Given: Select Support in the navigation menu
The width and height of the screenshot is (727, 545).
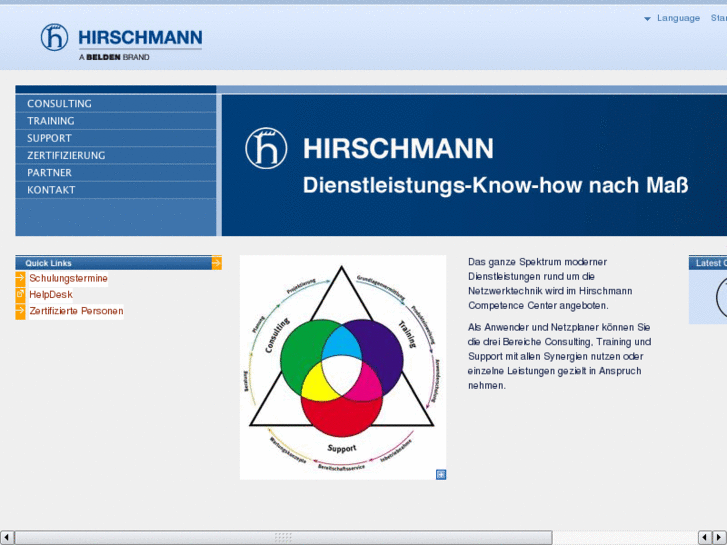Looking at the screenshot, I should click(x=49, y=138).
